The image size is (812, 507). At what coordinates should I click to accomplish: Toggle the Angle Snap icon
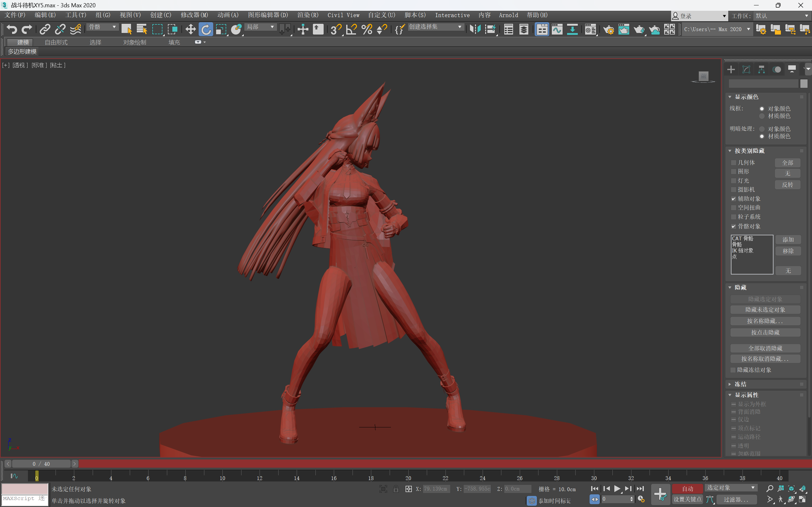pos(351,29)
